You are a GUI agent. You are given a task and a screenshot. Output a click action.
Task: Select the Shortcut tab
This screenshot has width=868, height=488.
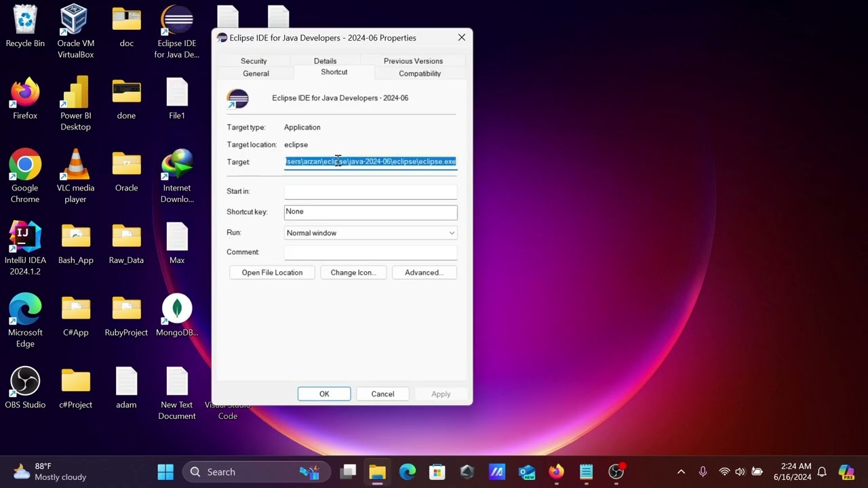[334, 72]
